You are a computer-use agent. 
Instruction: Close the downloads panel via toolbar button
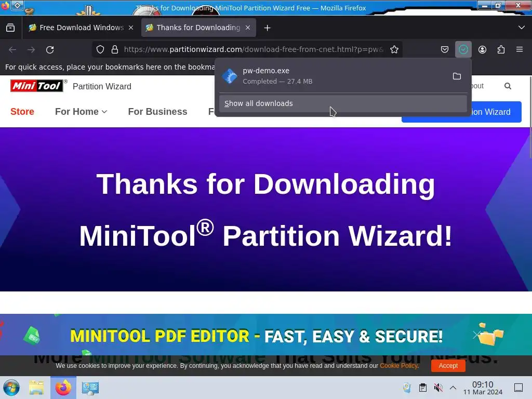(x=463, y=49)
